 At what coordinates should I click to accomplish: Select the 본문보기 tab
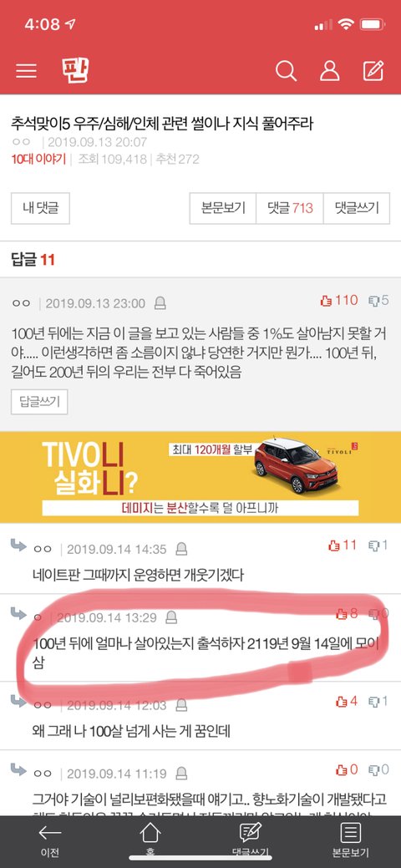point(223,208)
